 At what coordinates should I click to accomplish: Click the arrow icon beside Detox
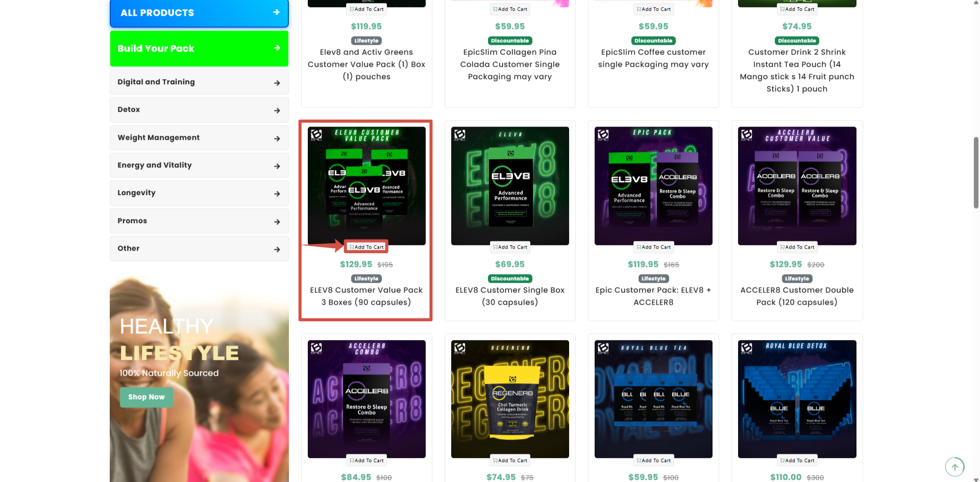coord(277,110)
